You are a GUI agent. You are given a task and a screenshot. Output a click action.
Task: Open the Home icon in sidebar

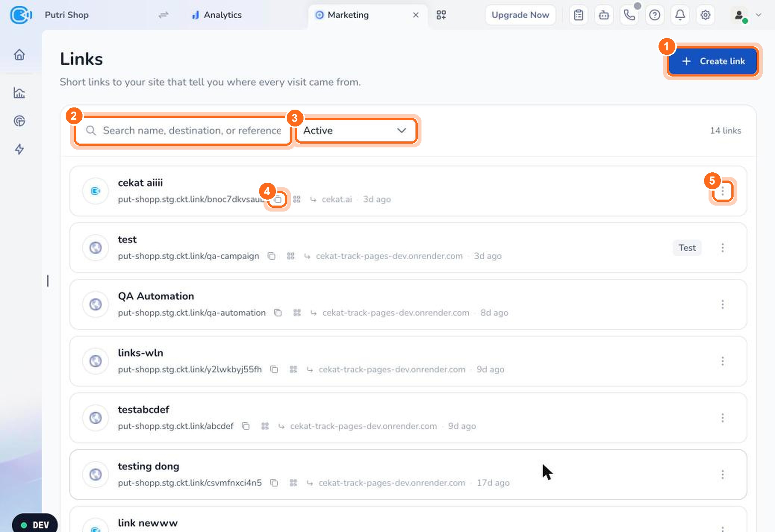coord(19,55)
